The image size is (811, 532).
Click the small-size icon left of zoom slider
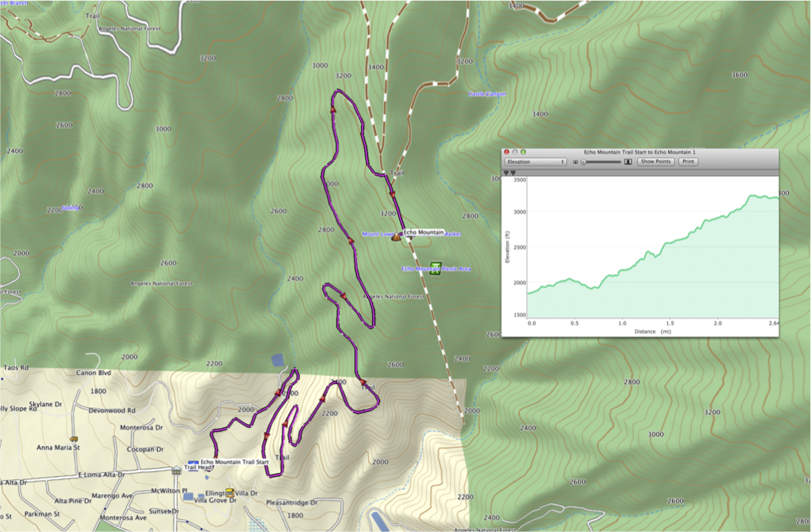[576, 162]
